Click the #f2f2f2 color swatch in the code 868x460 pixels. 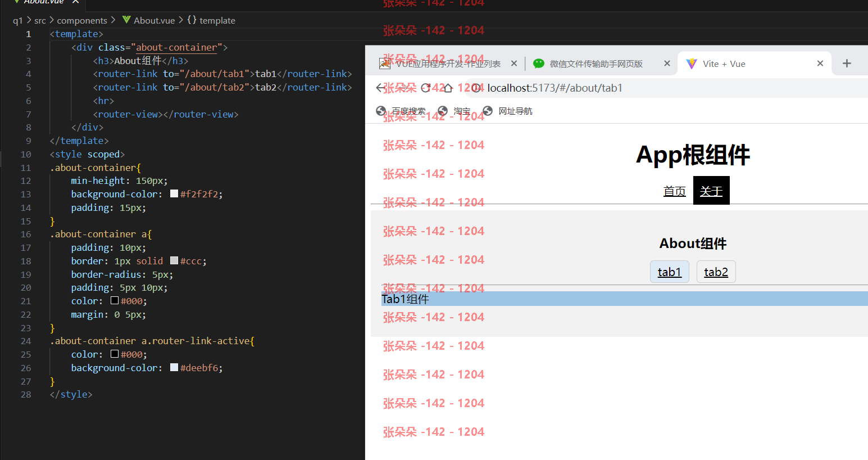coord(174,193)
